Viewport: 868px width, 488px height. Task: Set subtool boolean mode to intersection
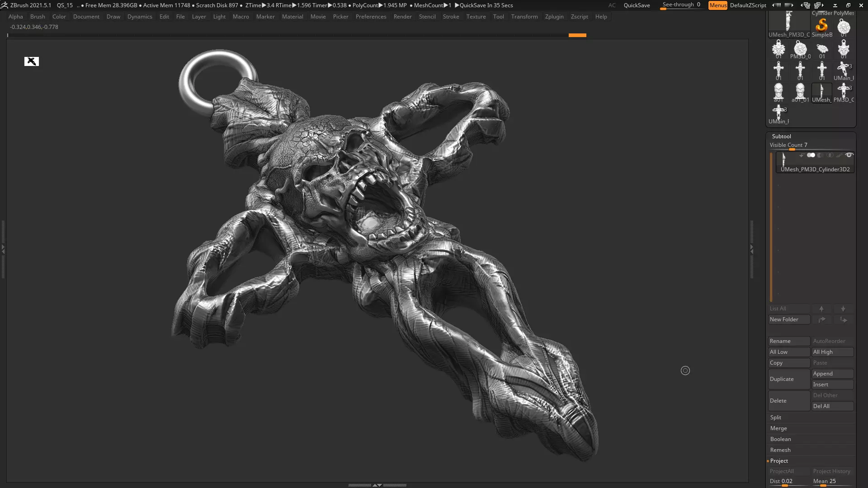pyautogui.click(x=830, y=155)
